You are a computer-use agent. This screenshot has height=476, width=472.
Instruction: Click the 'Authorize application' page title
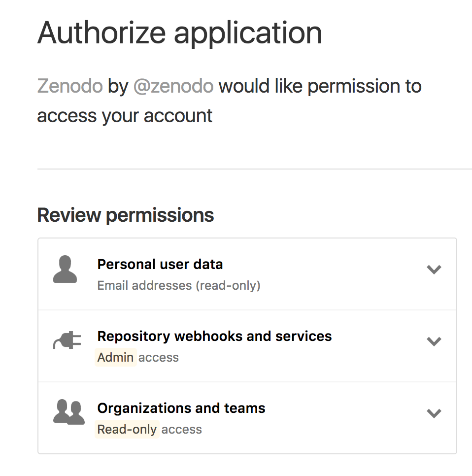pyautogui.click(x=179, y=34)
